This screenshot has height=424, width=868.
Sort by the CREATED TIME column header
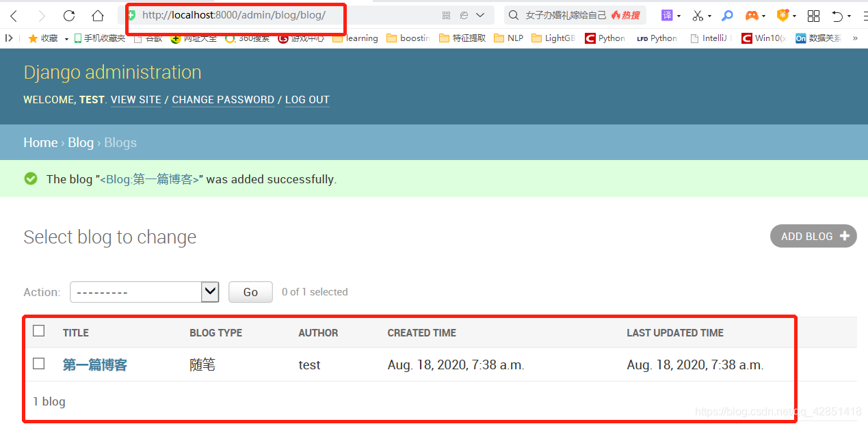coord(422,333)
